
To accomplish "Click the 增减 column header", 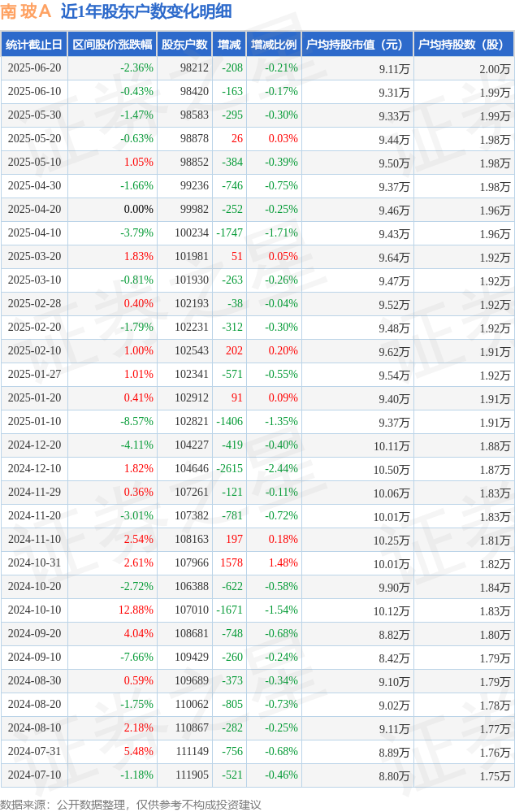I will (x=229, y=45).
